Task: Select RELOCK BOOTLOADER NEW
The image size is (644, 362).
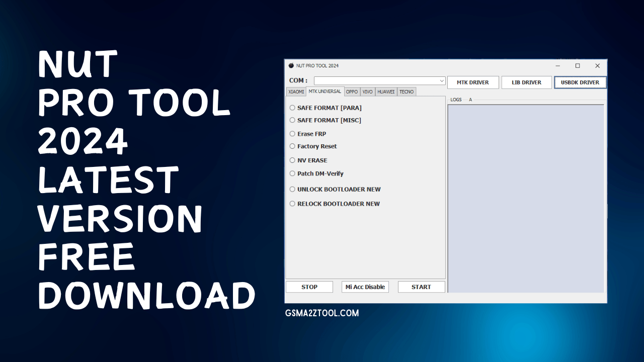Action: pos(292,204)
